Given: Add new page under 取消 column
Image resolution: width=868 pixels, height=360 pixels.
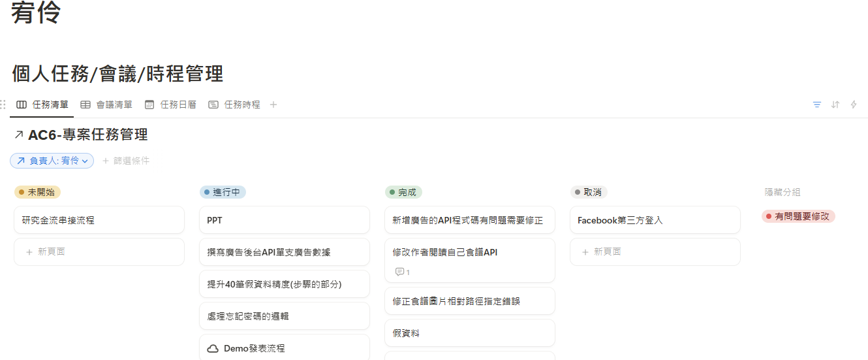Looking at the screenshot, I should [655, 252].
